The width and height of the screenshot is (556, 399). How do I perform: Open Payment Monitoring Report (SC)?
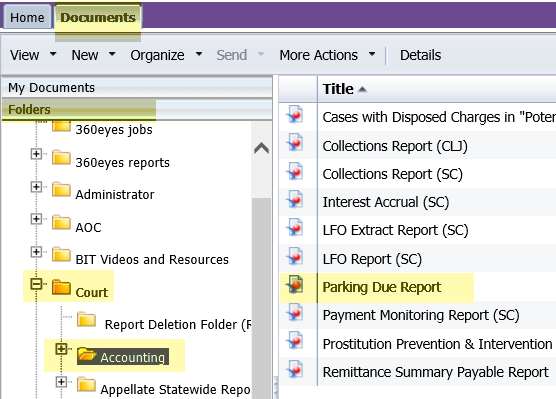click(421, 315)
